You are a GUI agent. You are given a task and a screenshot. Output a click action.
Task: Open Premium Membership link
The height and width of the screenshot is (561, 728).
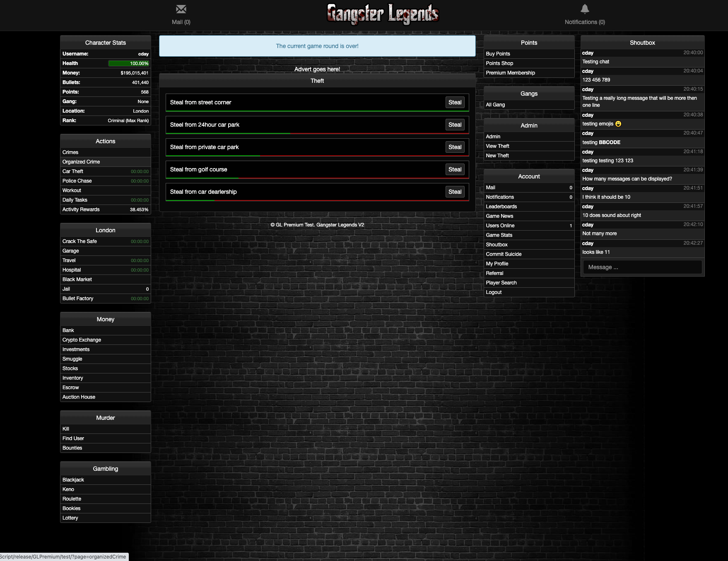click(510, 73)
